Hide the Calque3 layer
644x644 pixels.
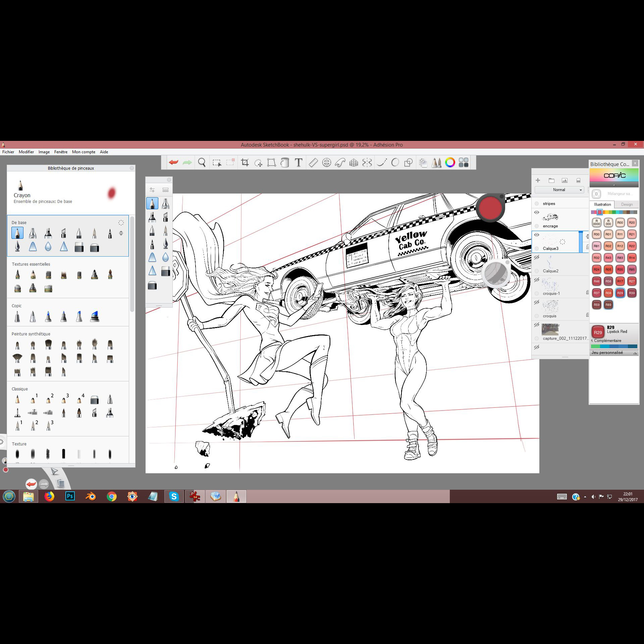coord(537,235)
